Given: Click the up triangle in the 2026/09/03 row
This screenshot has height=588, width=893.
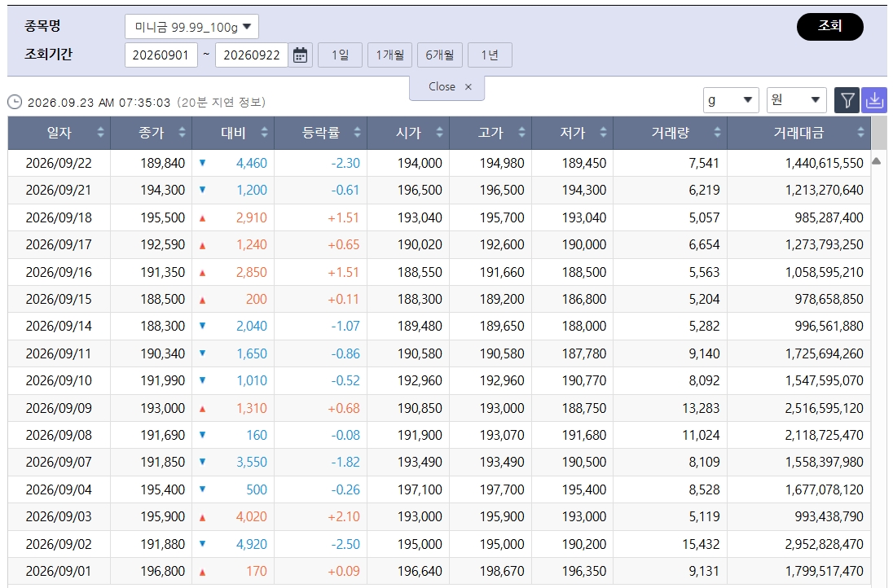Looking at the screenshot, I should click(202, 517).
